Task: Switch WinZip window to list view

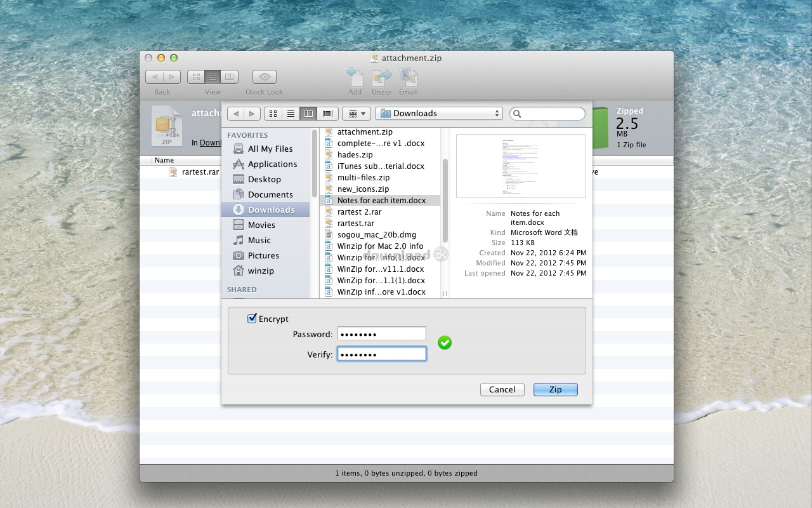Action: (x=213, y=77)
